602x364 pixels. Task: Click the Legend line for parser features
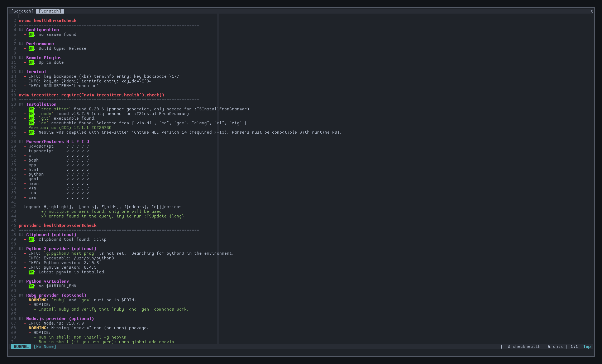click(102, 207)
